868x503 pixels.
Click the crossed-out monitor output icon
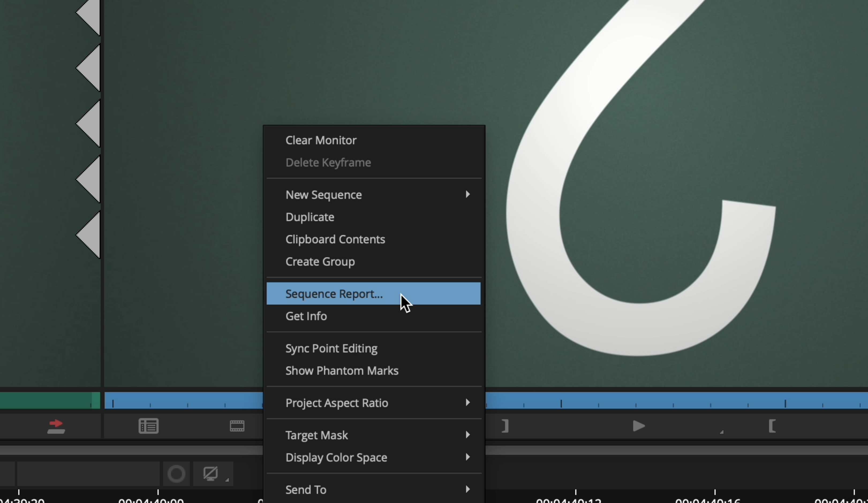point(210,474)
